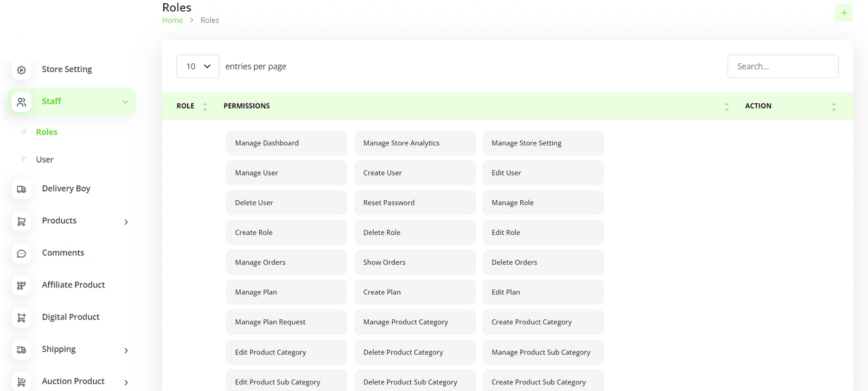
Task: Click the Digital Product cart icon
Action: click(22, 318)
